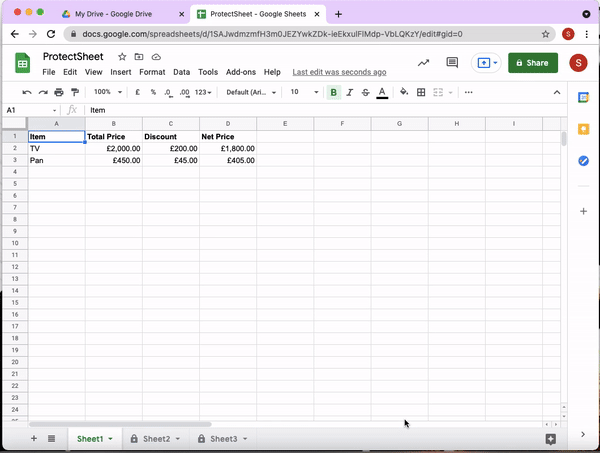Click the Explore button at bottom right
600x453 pixels.
pos(550,439)
